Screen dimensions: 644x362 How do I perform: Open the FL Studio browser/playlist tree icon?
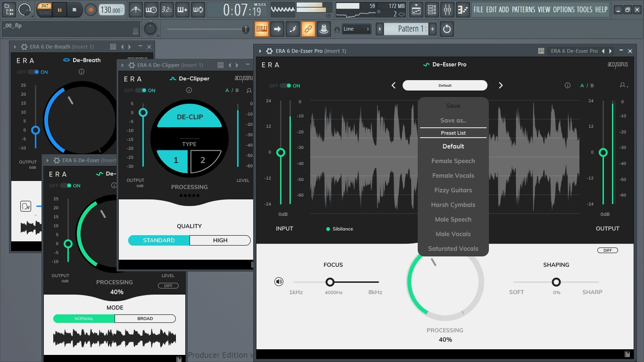pyautogui.click(x=9, y=9)
